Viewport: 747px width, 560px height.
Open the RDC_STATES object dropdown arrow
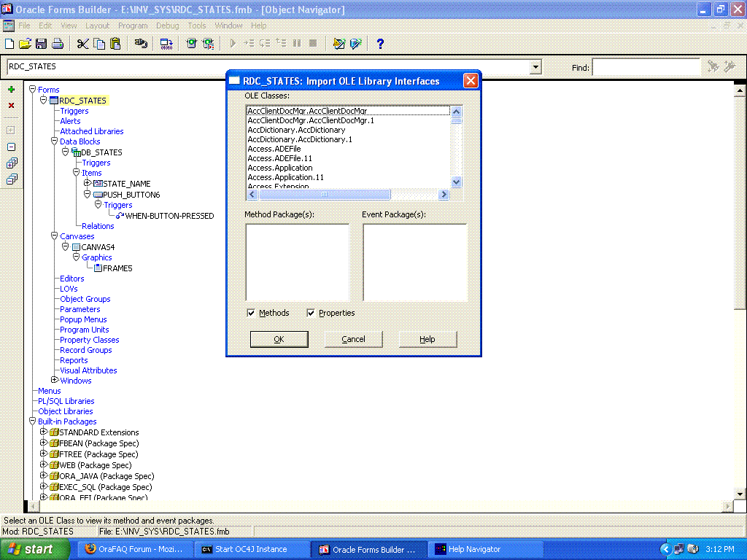click(x=535, y=66)
